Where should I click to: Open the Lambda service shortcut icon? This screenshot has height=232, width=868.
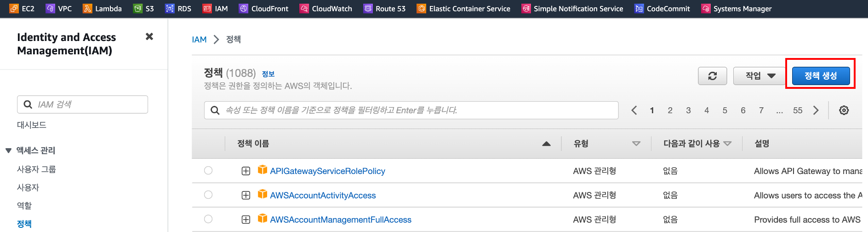(x=87, y=8)
